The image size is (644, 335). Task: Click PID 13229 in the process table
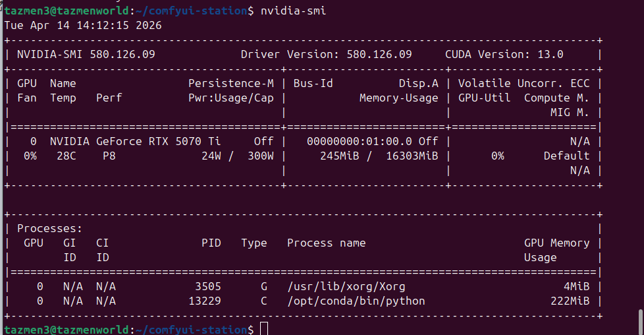pos(207,301)
